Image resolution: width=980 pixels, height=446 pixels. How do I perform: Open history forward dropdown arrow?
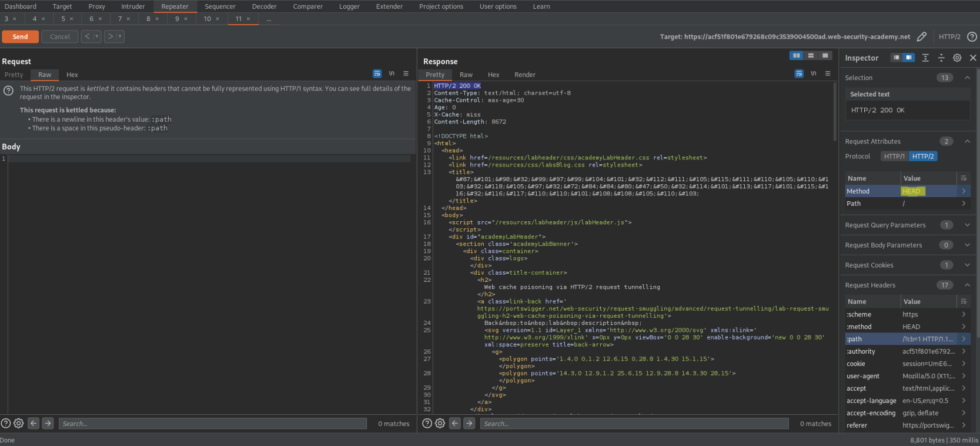click(x=120, y=36)
